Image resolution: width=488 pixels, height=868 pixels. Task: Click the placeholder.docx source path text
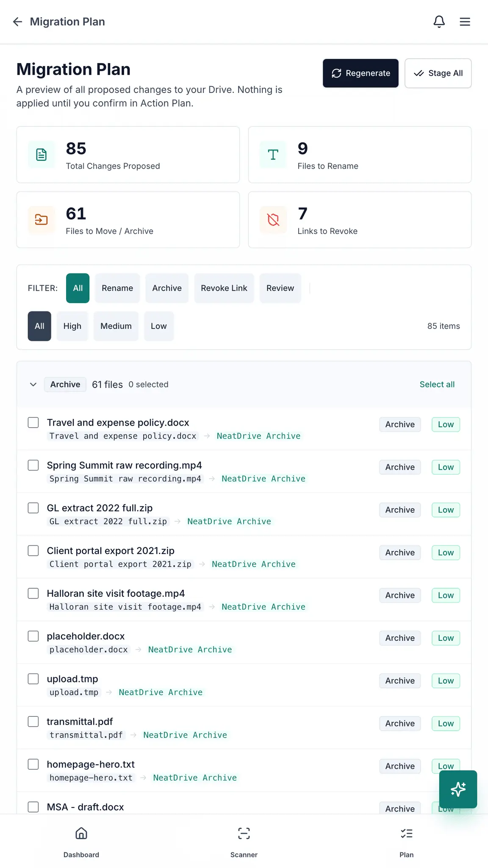click(89, 650)
